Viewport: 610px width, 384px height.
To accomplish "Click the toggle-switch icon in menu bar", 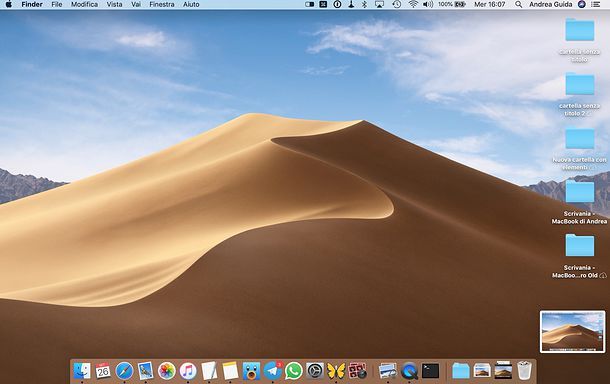I will pos(310,4).
